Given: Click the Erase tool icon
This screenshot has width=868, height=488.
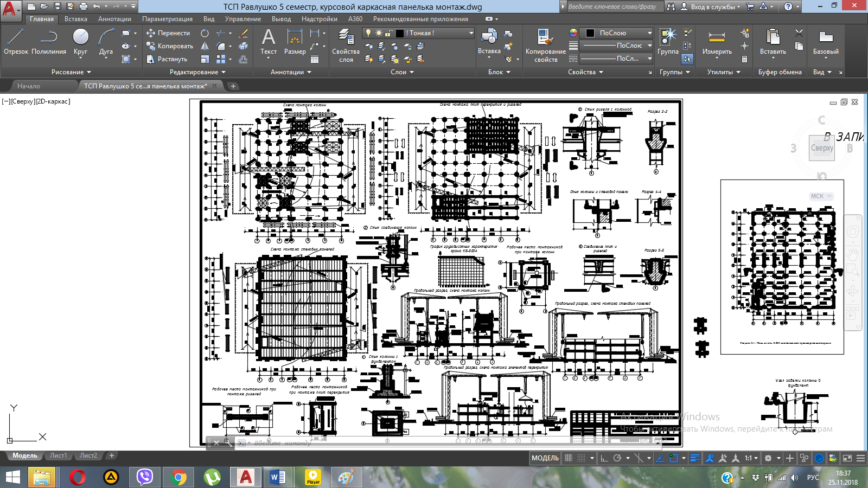Looking at the screenshot, I should point(244,33).
